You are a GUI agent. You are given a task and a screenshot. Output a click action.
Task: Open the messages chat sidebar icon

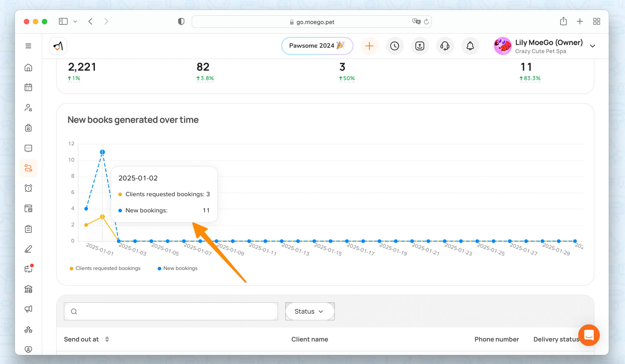tap(28, 148)
